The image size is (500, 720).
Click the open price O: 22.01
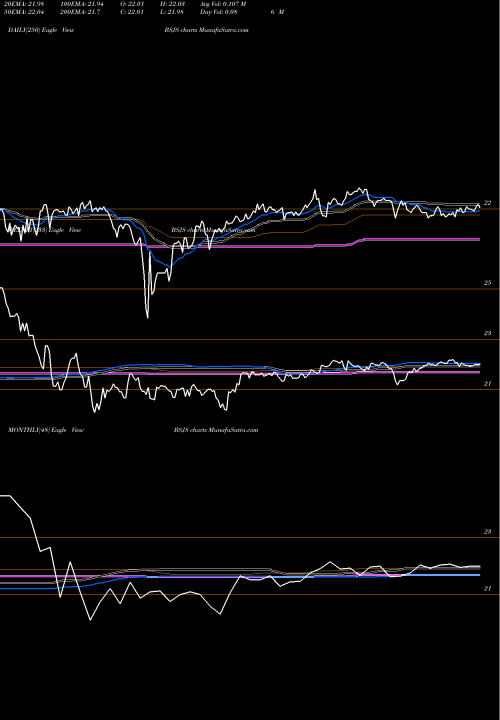click(132, 4)
